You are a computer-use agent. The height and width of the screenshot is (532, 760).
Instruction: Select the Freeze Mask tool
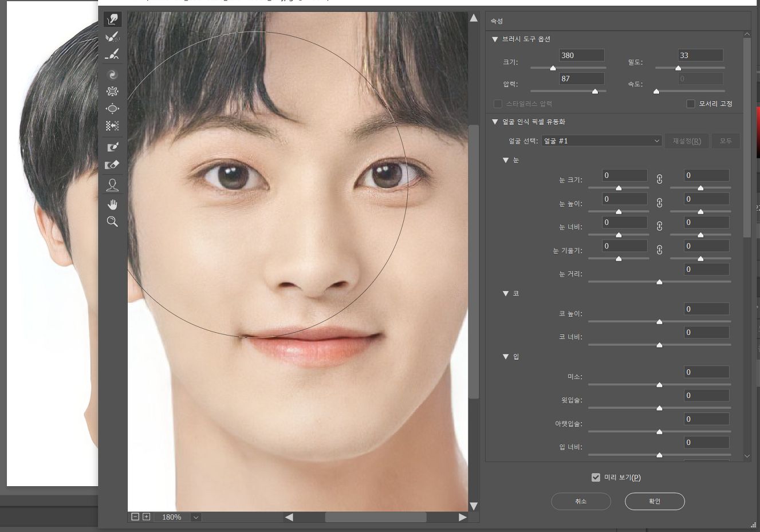(x=112, y=147)
